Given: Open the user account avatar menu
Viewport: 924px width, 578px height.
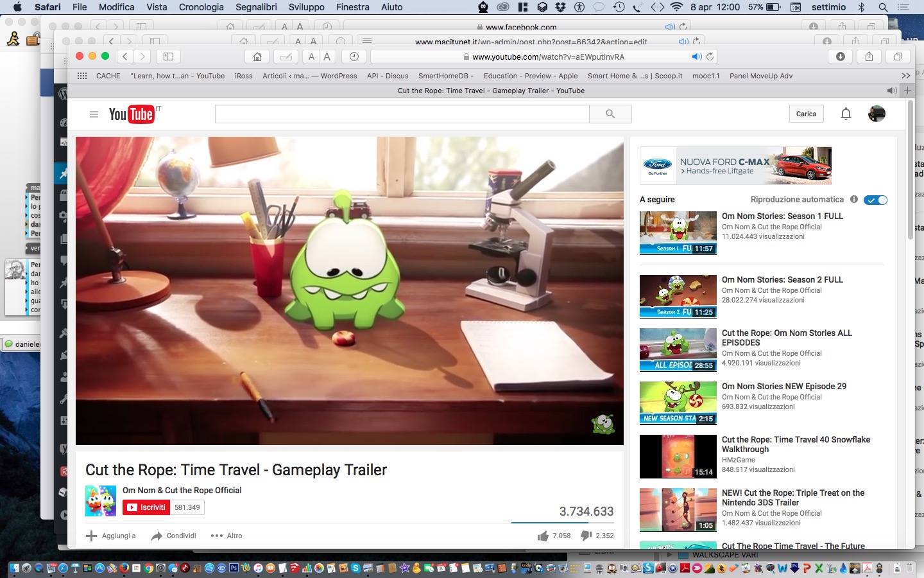Looking at the screenshot, I should pyautogui.click(x=877, y=114).
